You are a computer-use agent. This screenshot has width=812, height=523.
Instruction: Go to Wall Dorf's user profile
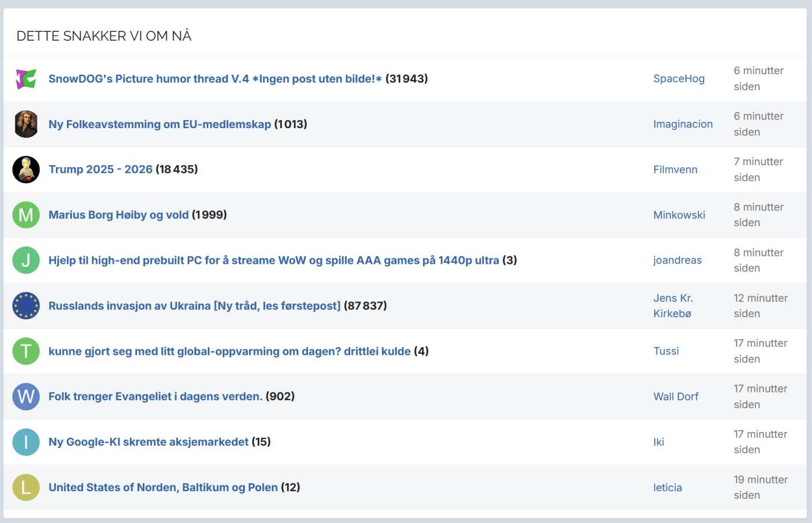click(676, 397)
